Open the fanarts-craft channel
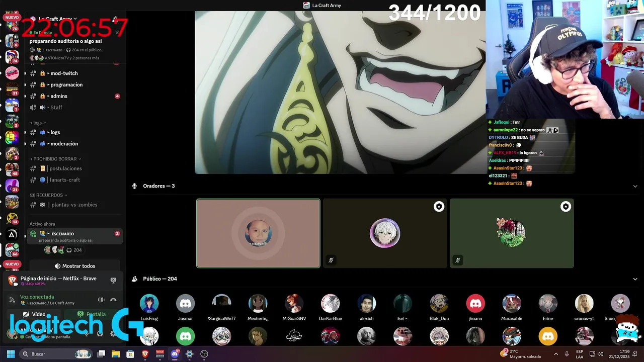Image resolution: width=644 pixels, height=362 pixels. click(x=73, y=180)
